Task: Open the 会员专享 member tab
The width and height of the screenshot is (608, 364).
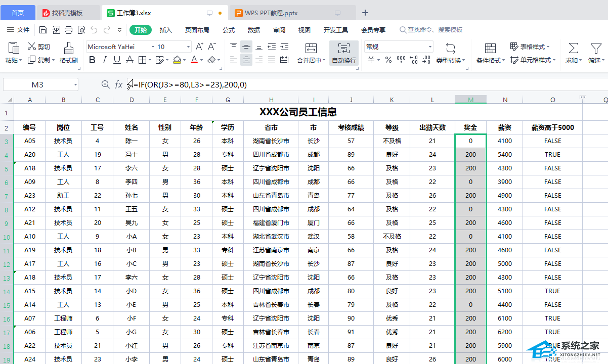Action: click(373, 30)
